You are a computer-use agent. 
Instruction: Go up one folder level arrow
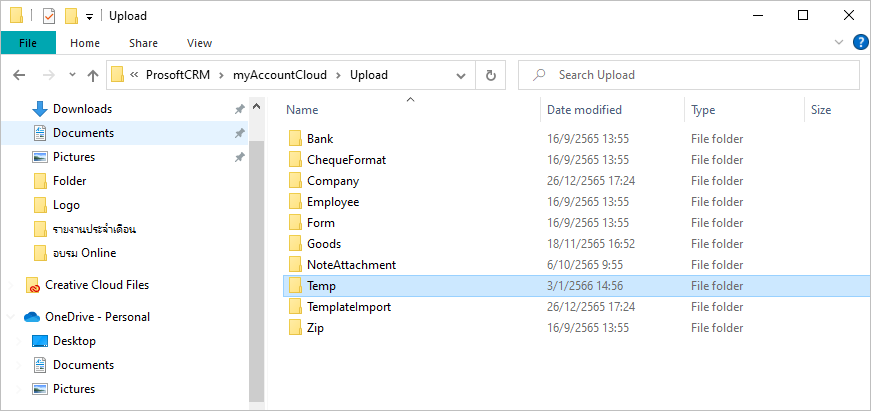click(x=93, y=75)
